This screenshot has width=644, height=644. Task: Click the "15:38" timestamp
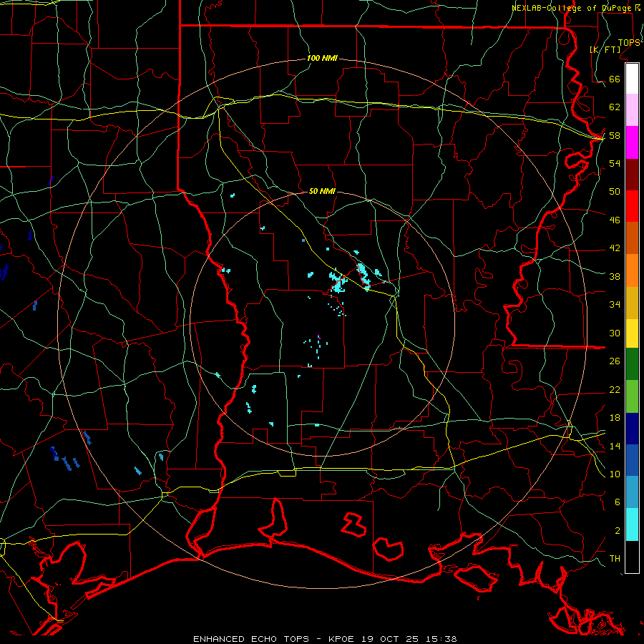click(x=440, y=639)
